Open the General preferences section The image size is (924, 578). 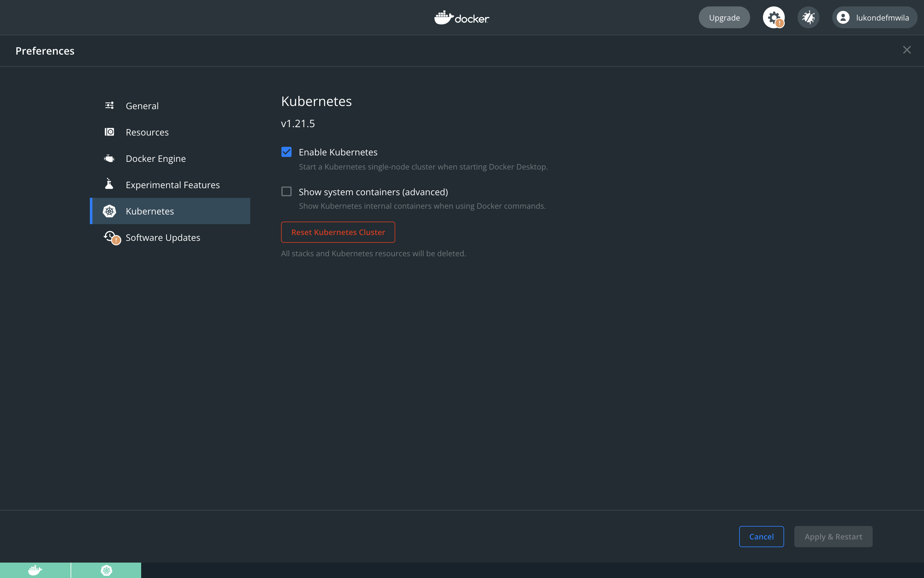pos(170,106)
